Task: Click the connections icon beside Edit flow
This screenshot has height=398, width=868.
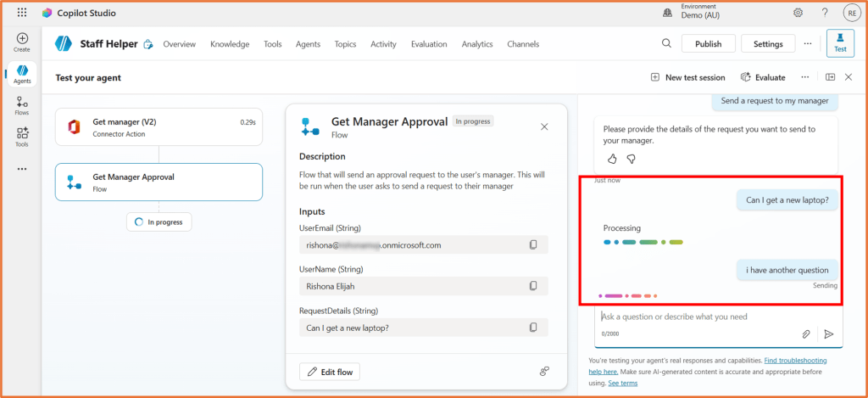Action: click(544, 372)
